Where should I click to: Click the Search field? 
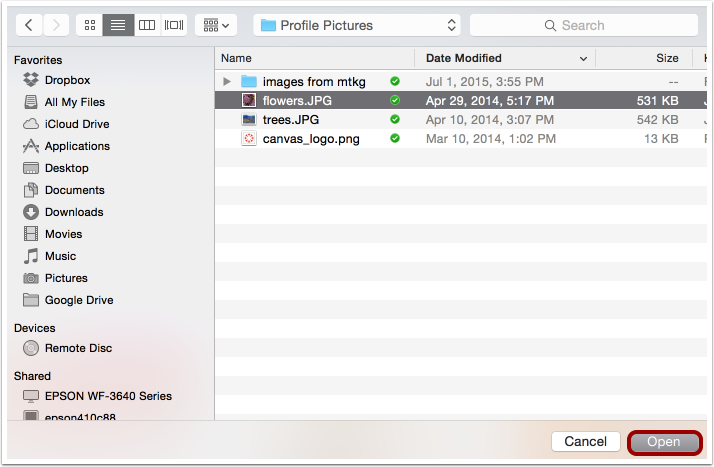point(584,25)
